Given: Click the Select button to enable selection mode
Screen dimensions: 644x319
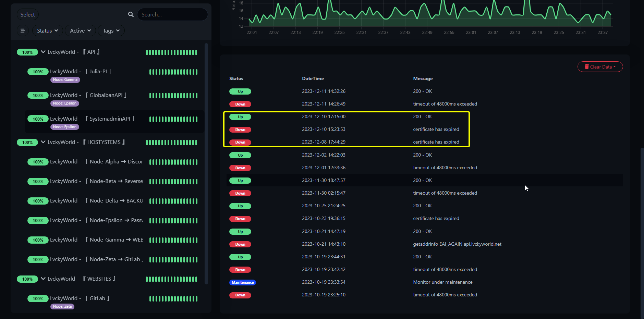Looking at the screenshot, I should coord(27,14).
